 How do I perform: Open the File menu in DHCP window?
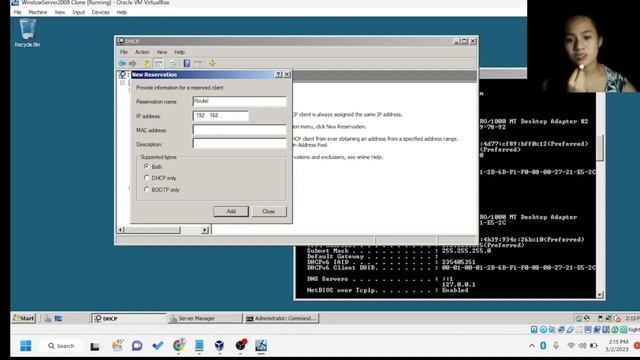pos(124,52)
